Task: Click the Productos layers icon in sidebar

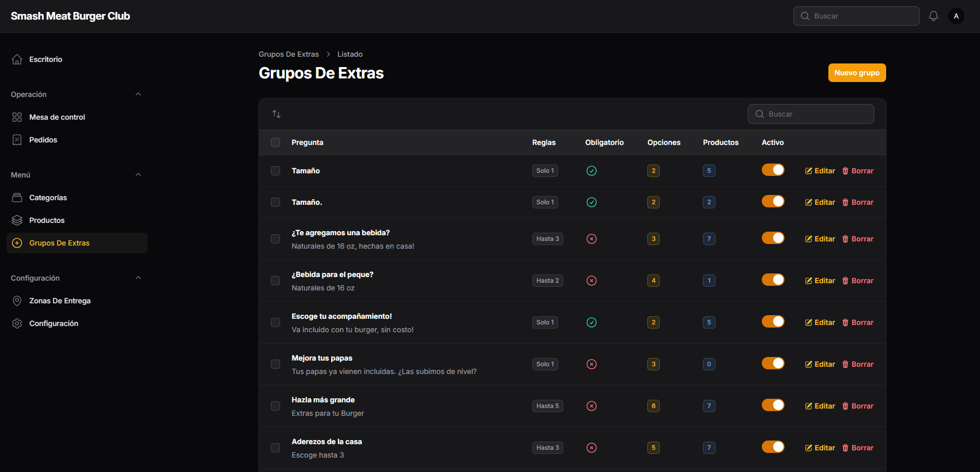Action: click(17, 220)
